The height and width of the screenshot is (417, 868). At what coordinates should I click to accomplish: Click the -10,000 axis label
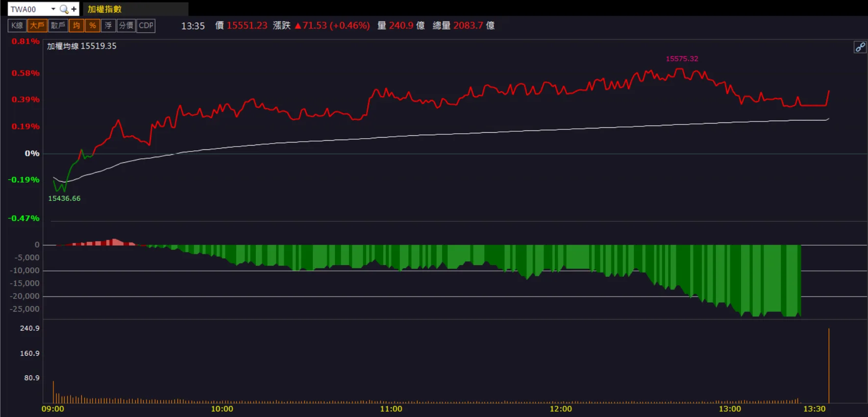[25, 270]
